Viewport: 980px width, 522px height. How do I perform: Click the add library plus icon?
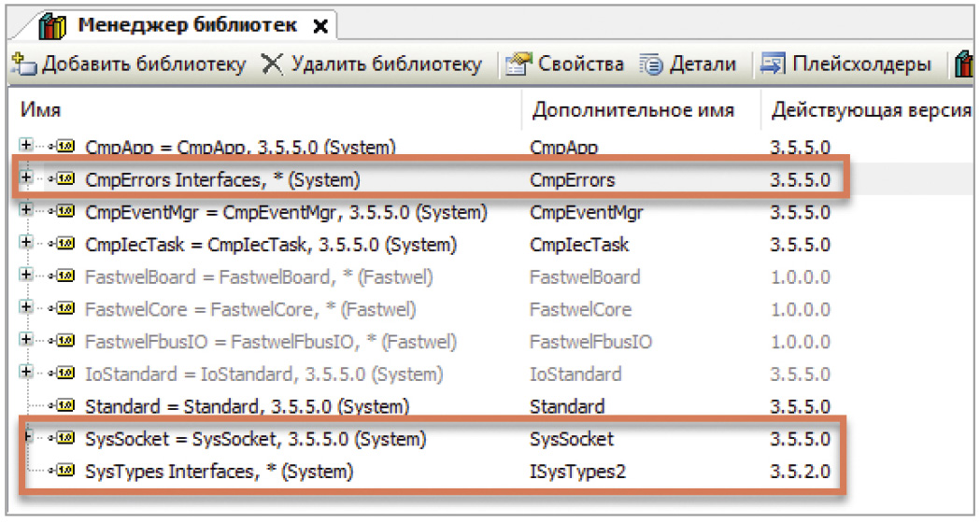click(x=24, y=63)
